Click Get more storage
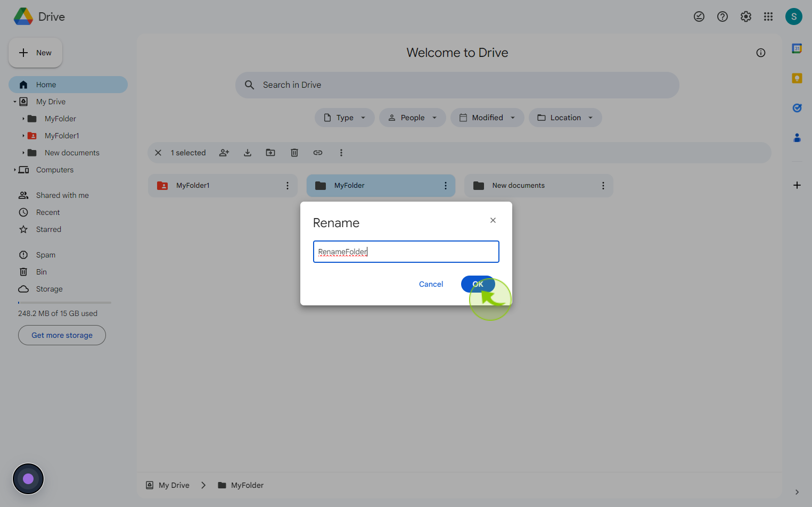Image resolution: width=812 pixels, height=507 pixels. tap(62, 335)
